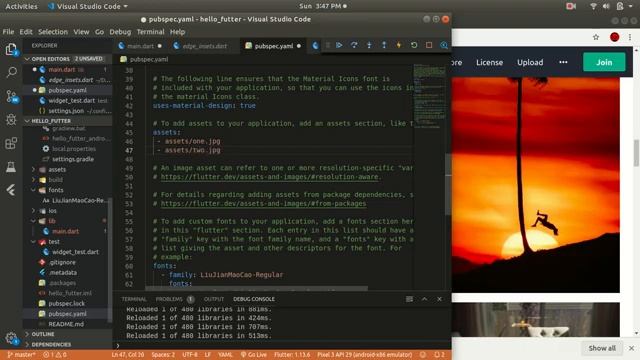Viewport: 640px width, 360px height.
Task: Collapse the HELLO_FUTTER folder section
Action: [x=67, y=121]
